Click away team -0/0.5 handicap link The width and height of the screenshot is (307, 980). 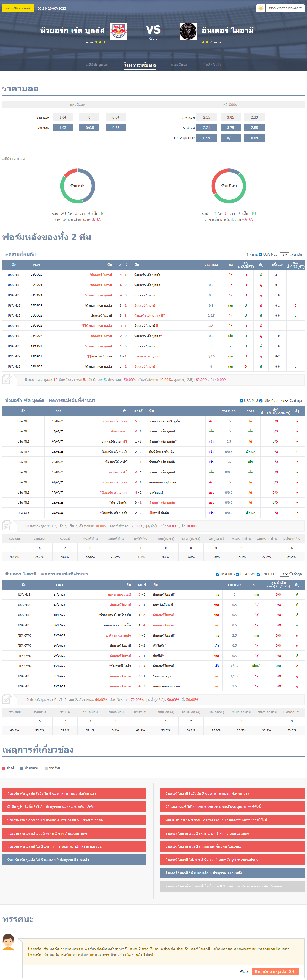tap(248, 219)
